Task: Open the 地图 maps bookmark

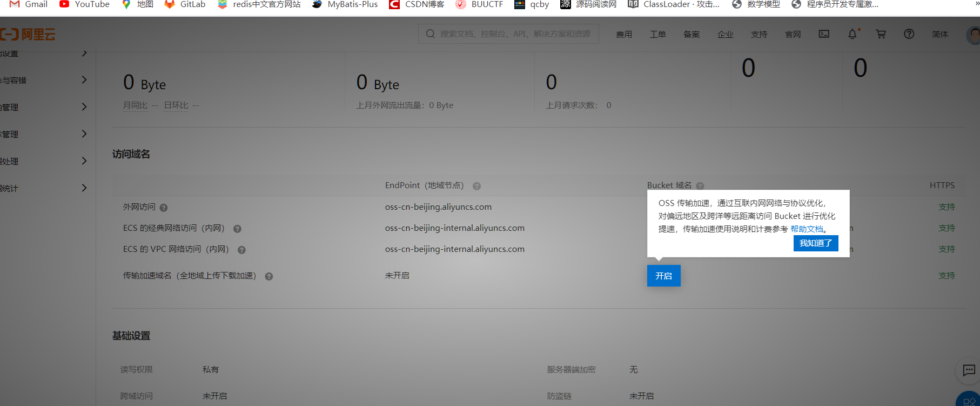Action: [138, 4]
